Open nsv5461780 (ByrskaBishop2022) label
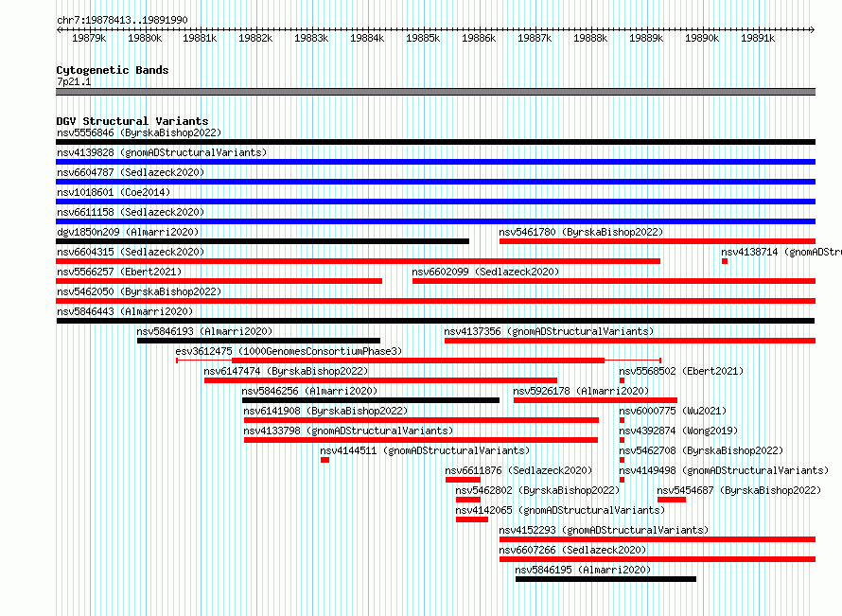The height and width of the screenshot is (616, 842). (x=581, y=232)
